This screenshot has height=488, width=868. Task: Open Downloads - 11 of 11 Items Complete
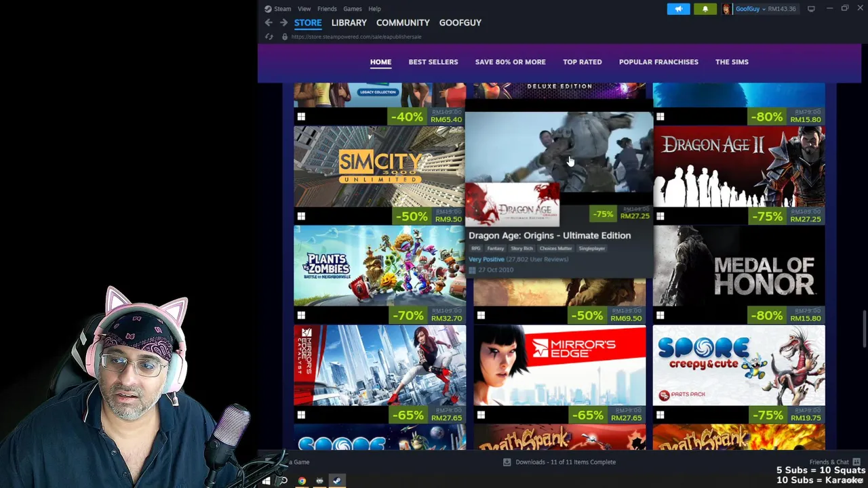click(566, 462)
